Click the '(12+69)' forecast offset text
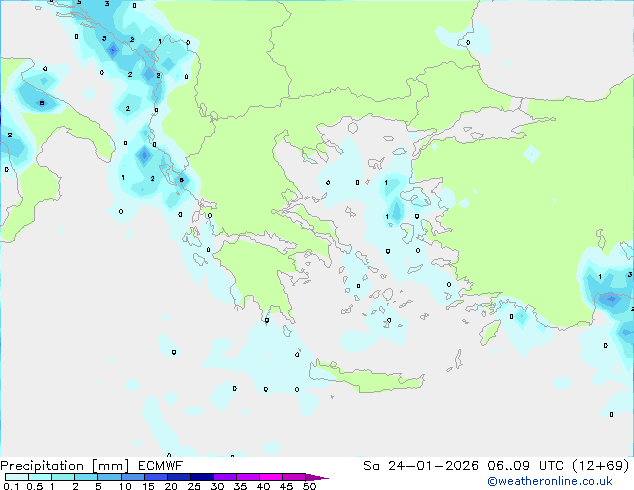Viewport: 634px width, 490px height. pyautogui.click(x=601, y=466)
